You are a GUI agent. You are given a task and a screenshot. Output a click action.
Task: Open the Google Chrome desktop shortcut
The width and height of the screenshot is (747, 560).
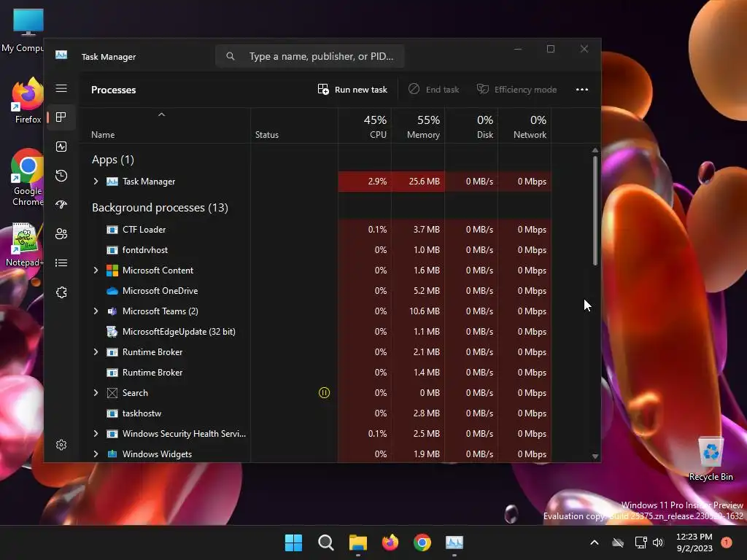point(27,177)
